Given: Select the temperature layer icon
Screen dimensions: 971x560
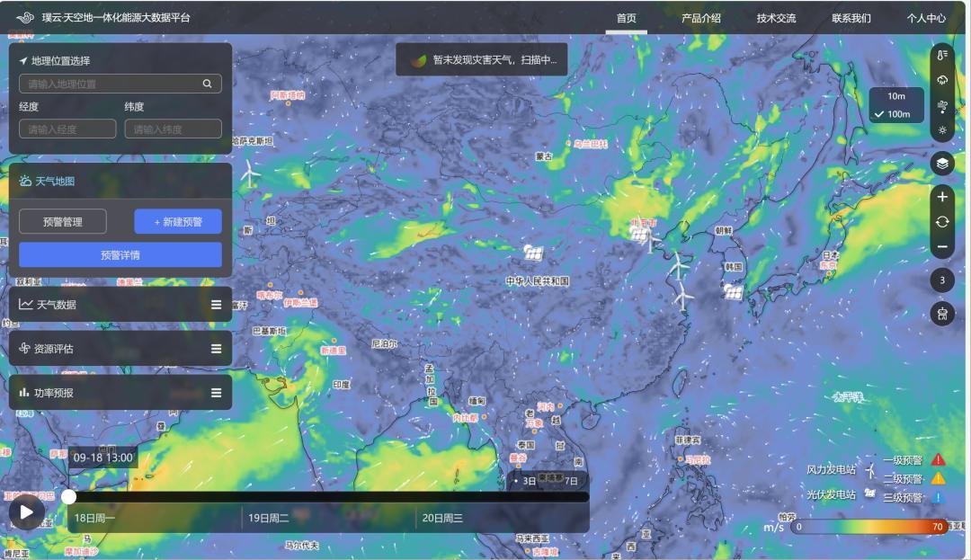Looking at the screenshot, I should pyautogui.click(x=942, y=55).
